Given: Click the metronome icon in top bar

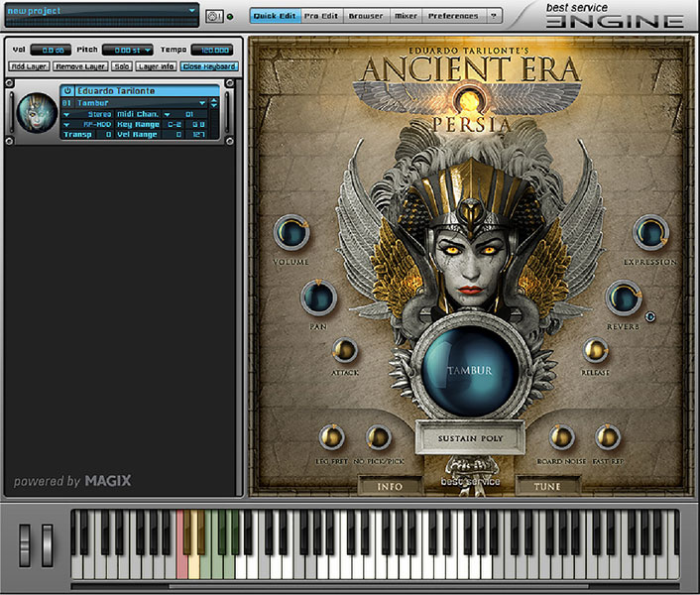Looking at the screenshot, I should coord(213,16).
